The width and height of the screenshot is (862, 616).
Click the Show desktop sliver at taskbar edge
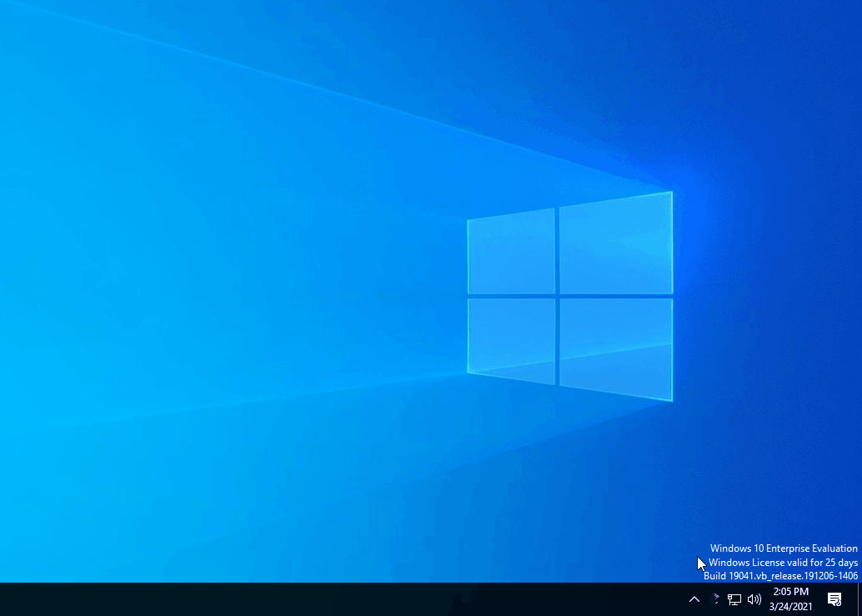[859, 599]
